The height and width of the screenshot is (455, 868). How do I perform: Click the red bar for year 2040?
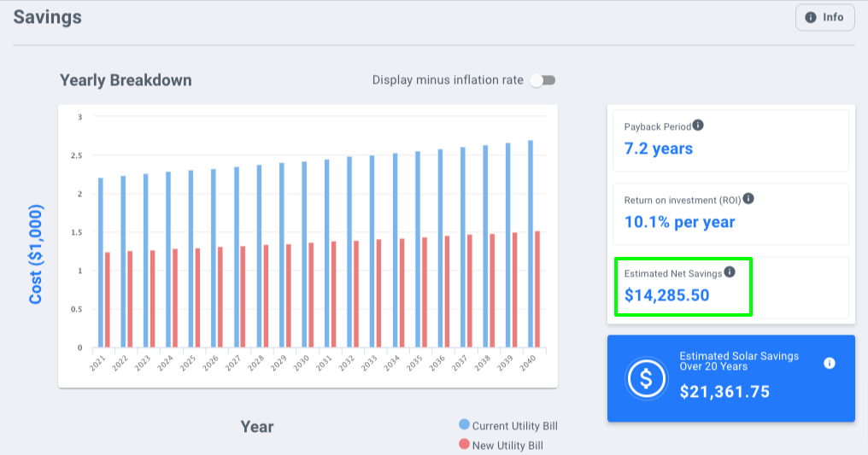click(x=537, y=289)
